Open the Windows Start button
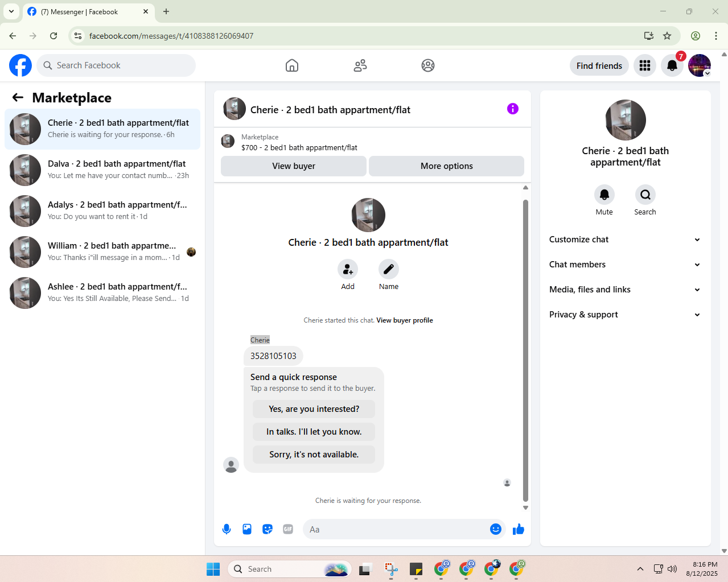Viewport: 728px width, 582px height. tap(213, 569)
